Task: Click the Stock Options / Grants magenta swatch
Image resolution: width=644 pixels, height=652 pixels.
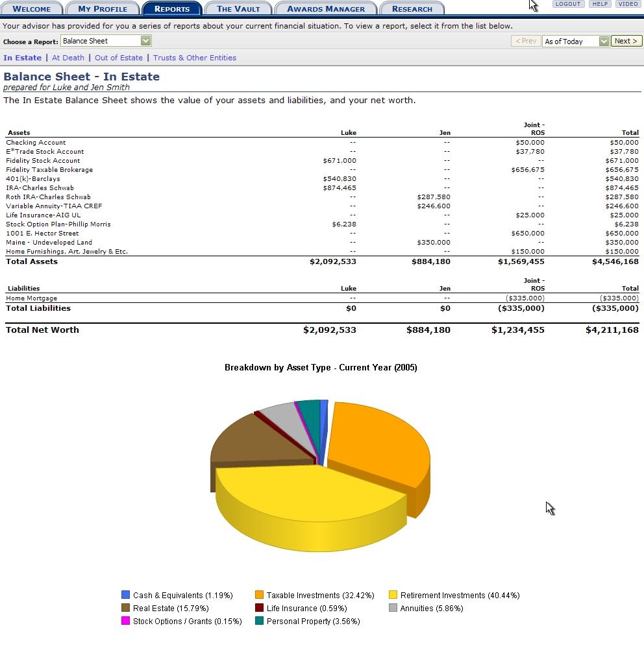Action: [x=126, y=621]
